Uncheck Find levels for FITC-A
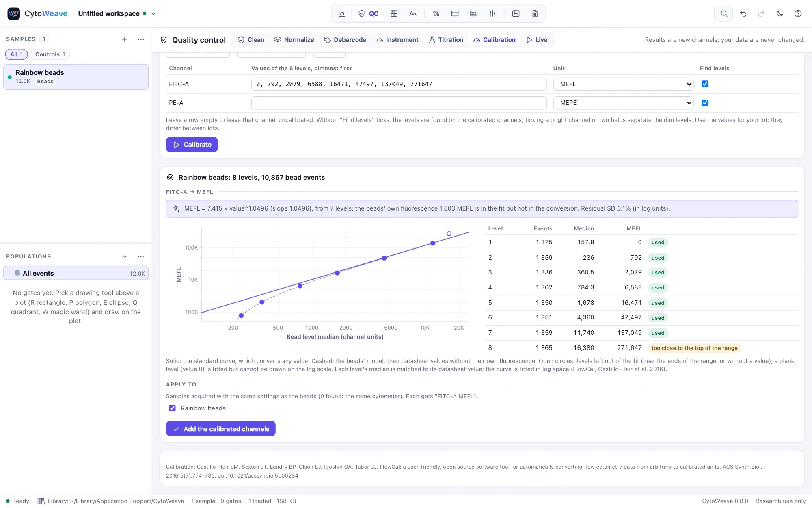The height and width of the screenshot is (508, 812). click(x=705, y=84)
